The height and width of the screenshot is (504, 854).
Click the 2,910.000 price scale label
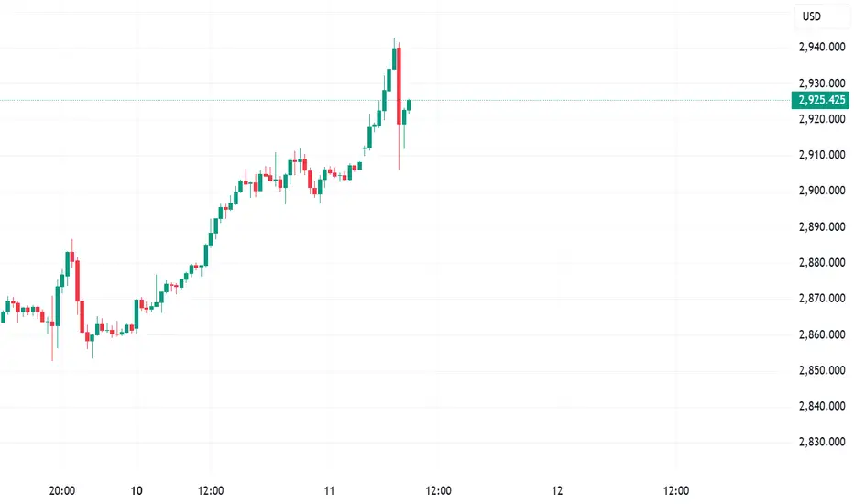click(x=822, y=155)
